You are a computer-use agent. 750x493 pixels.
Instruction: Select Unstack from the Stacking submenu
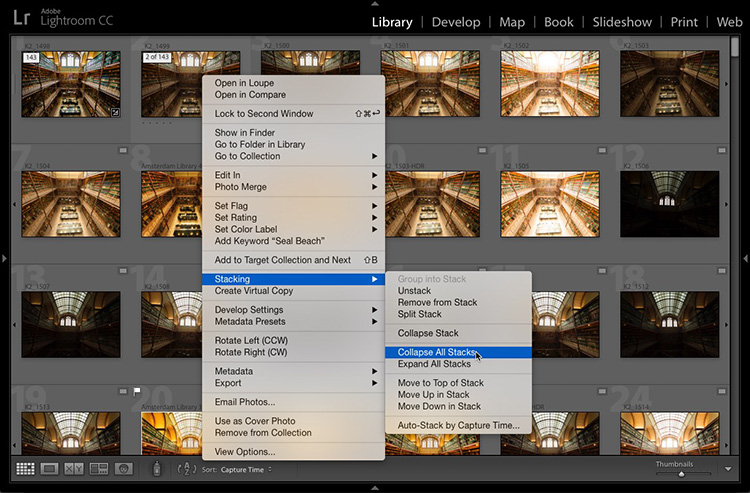[x=458, y=291]
